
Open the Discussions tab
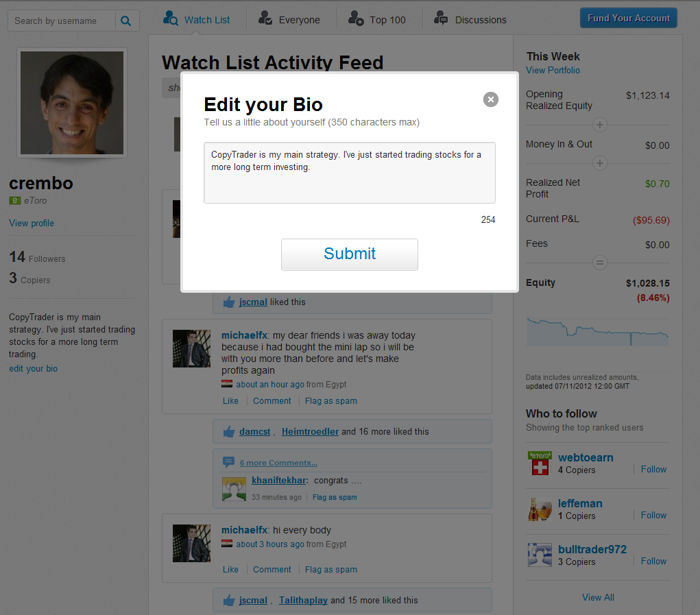point(470,19)
